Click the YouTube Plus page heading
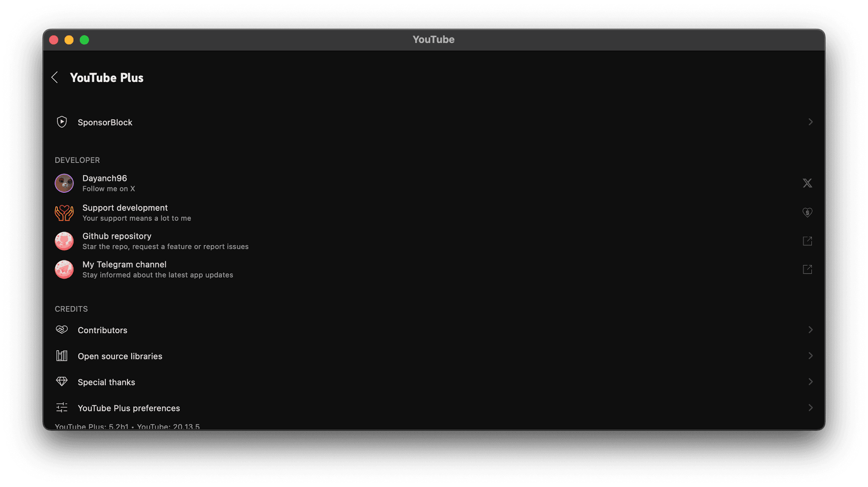 tap(107, 78)
